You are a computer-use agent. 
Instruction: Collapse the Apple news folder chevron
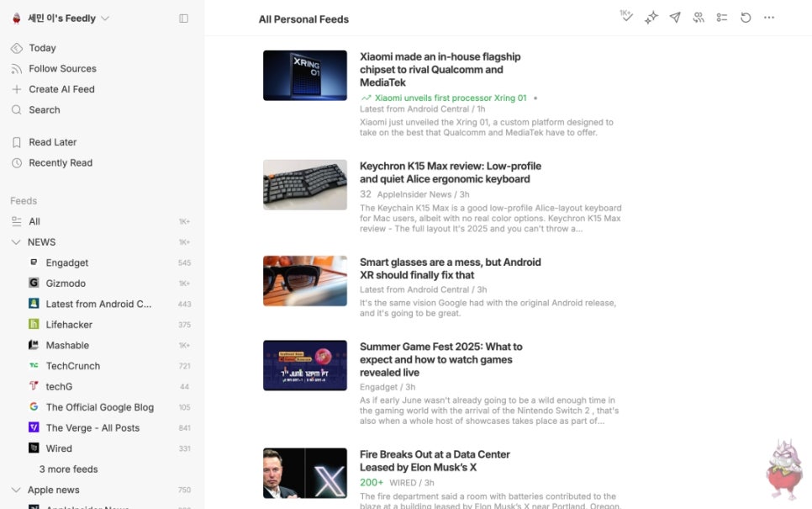[x=16, y=490]
